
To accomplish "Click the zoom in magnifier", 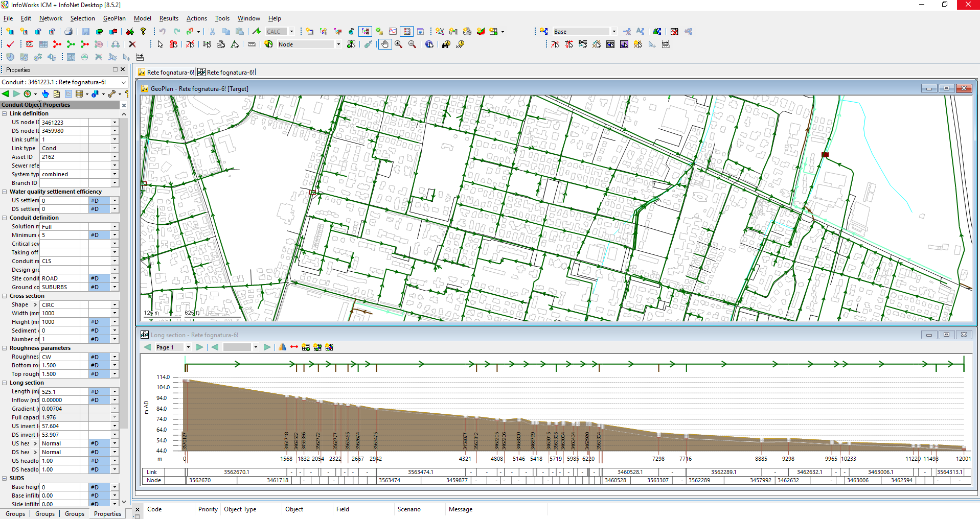I will tap(398, 44).
